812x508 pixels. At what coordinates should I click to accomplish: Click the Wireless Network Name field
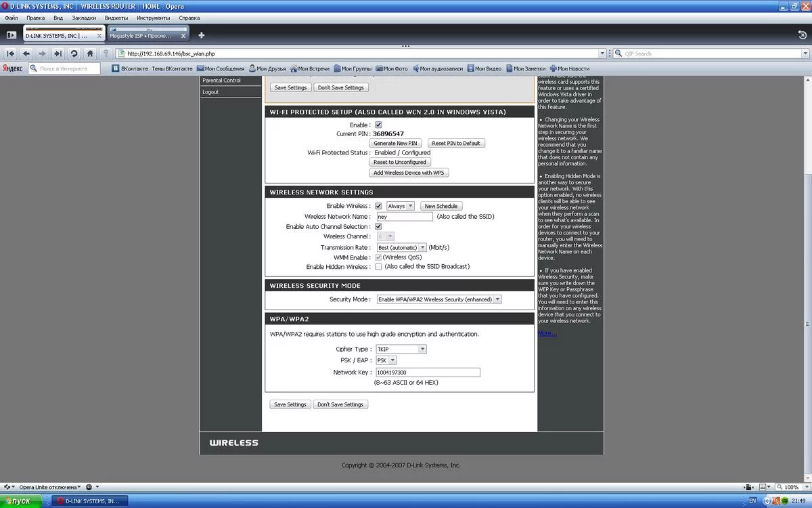[x=405, y=217]
